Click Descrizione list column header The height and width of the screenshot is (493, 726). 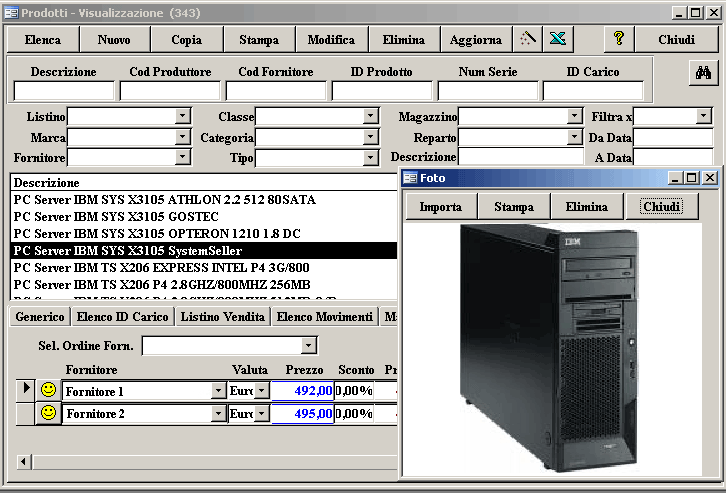(204, 183)
